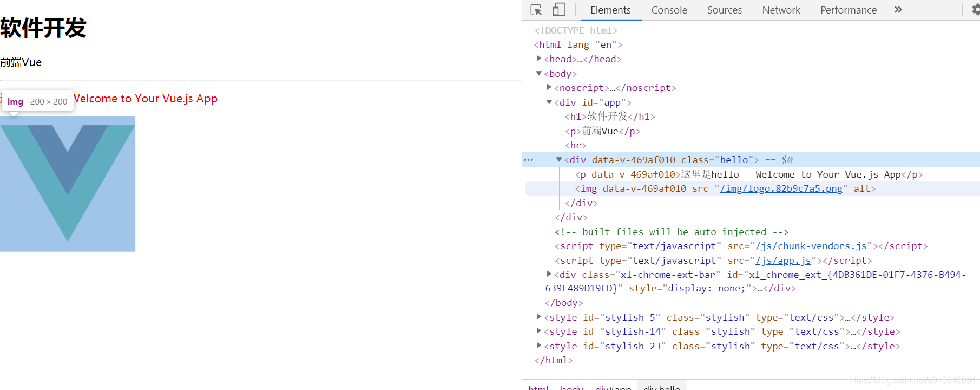The height and width of the screenshot is (390, 980).
Task: Switch to the Elements tab
Action: pyautogui.click(x=610, y=10)
